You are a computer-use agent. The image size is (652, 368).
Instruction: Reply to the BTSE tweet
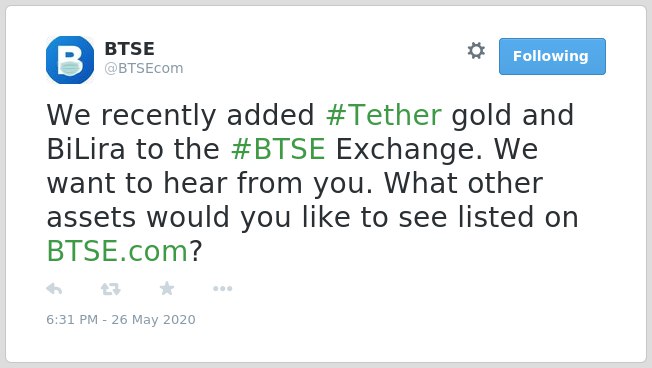[54, 289]
